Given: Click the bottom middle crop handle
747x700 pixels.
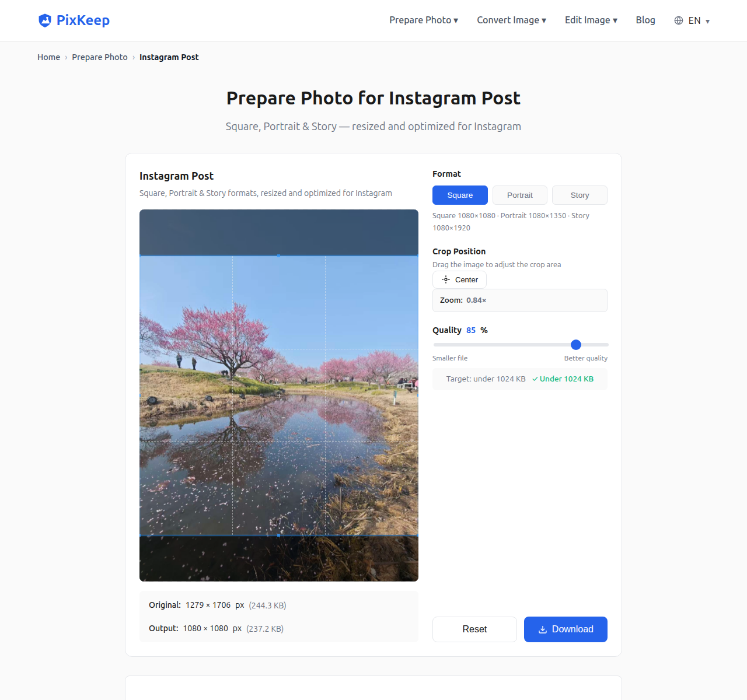Looking at the screenshot, I should click(279, 535).
